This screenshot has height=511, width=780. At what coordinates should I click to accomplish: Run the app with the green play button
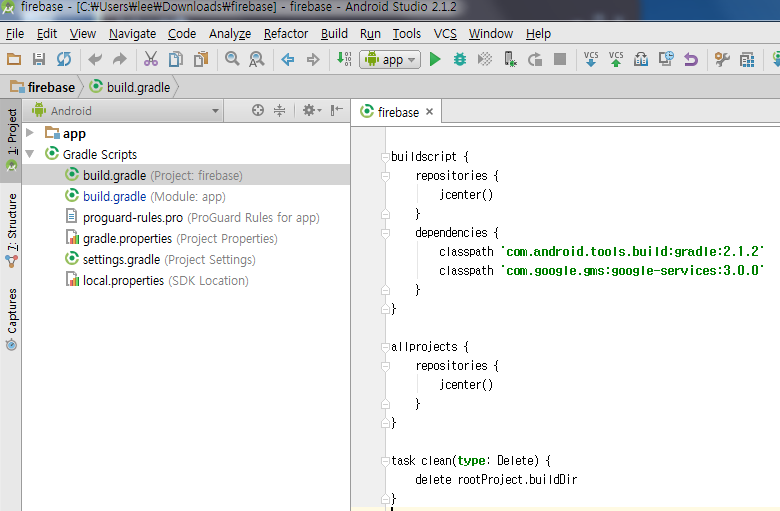[x=435, y=59]
